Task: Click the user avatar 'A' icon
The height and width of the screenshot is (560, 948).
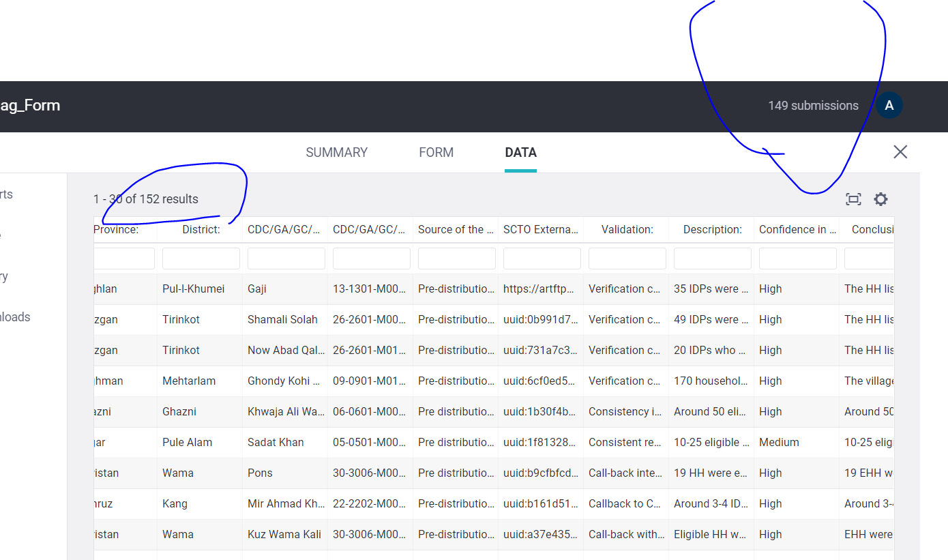Action: point(889,106)
